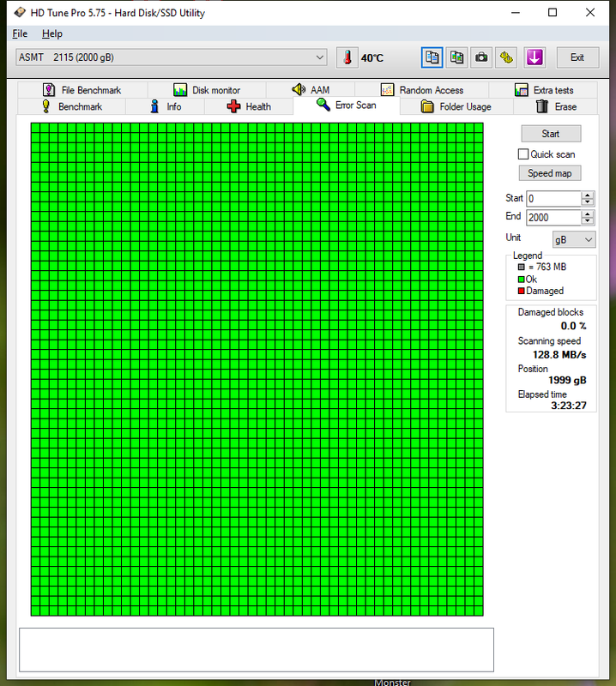
Task: Click the Start position input field
Action: [x=554, y=199]
